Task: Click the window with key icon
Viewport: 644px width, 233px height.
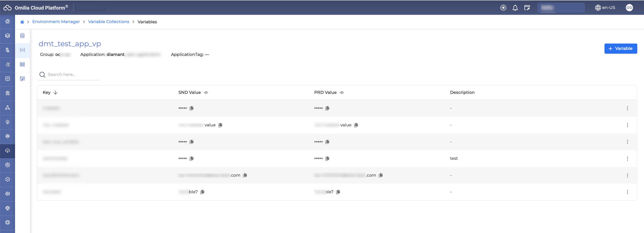Action: tap(527, 8)
